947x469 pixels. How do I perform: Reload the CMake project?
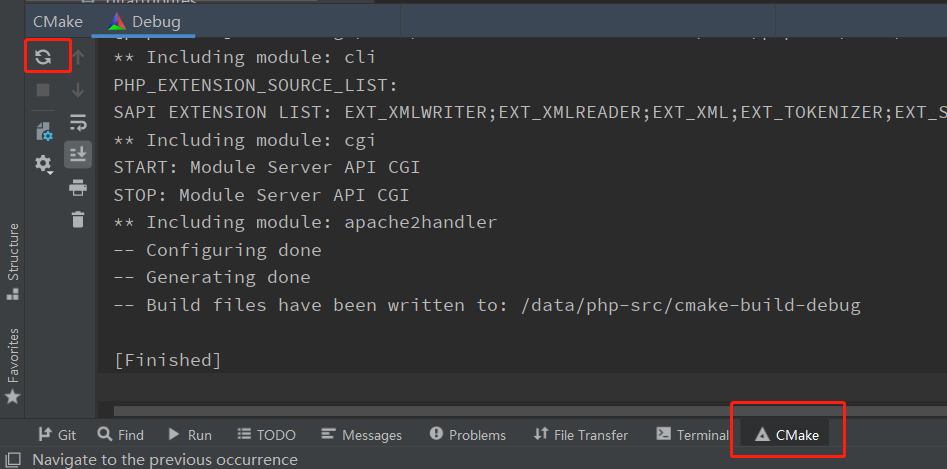43,57
